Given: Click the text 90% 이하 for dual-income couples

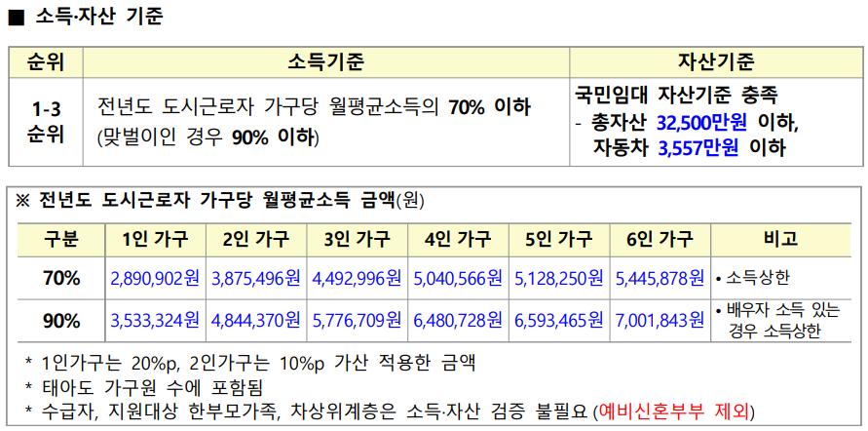Looking at the screenshot, I should 274,137.
